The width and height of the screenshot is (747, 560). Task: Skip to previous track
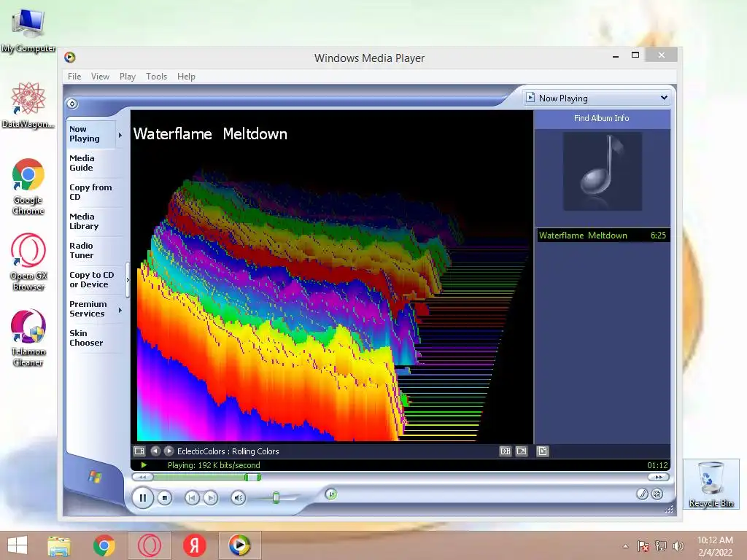point(192,498)
